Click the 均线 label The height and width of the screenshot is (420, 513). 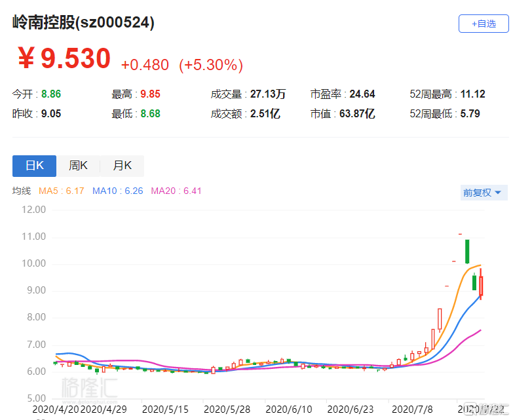click(x=22, y=191)
